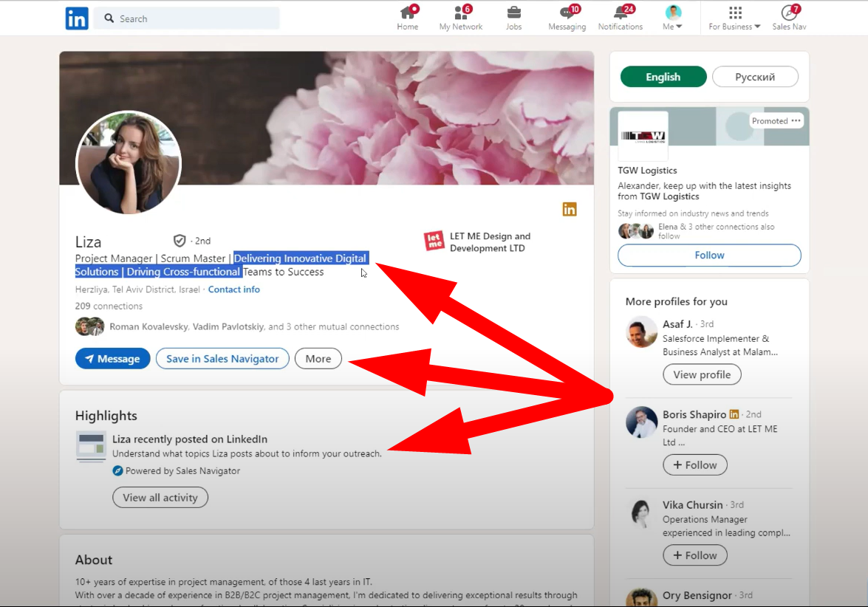Expand the Me profile menu

coord(672,18)
